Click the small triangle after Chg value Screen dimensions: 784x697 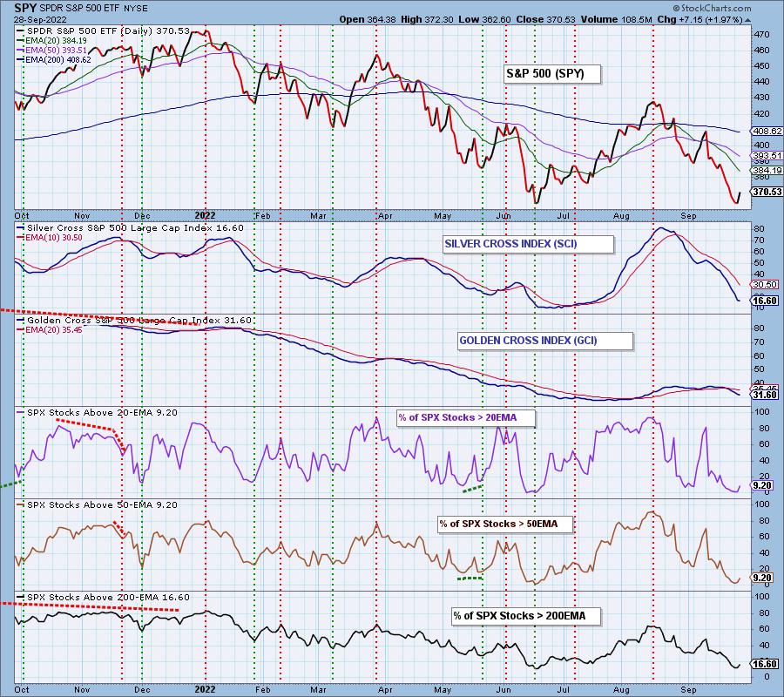coord(747,20)
